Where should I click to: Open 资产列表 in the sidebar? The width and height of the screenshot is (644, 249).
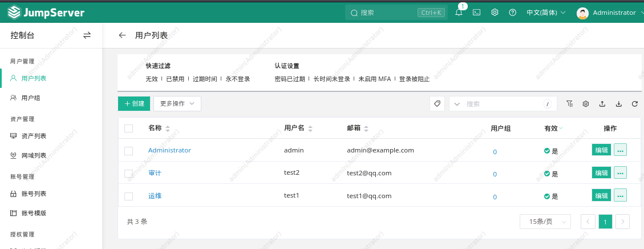click(x=34, y=136)
